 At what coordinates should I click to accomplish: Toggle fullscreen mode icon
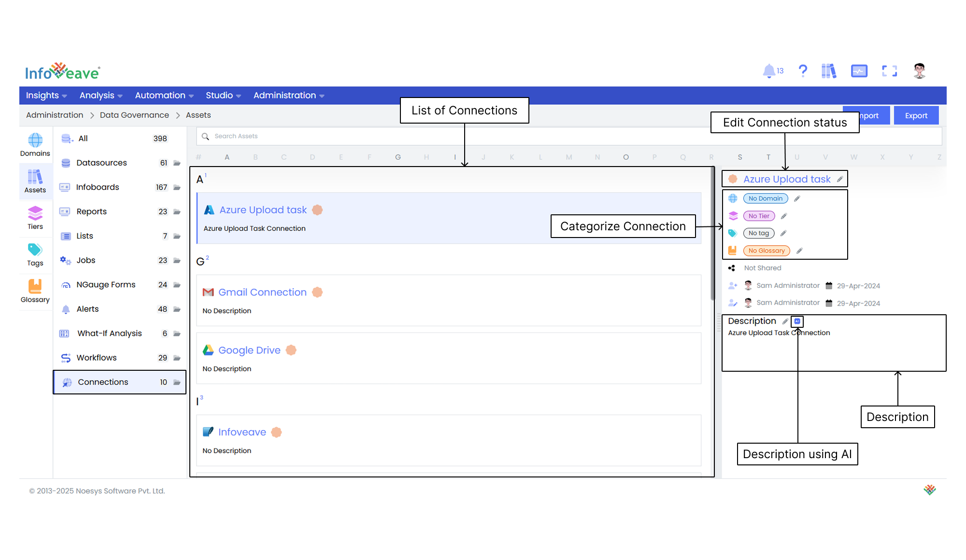tap(889, 71)
